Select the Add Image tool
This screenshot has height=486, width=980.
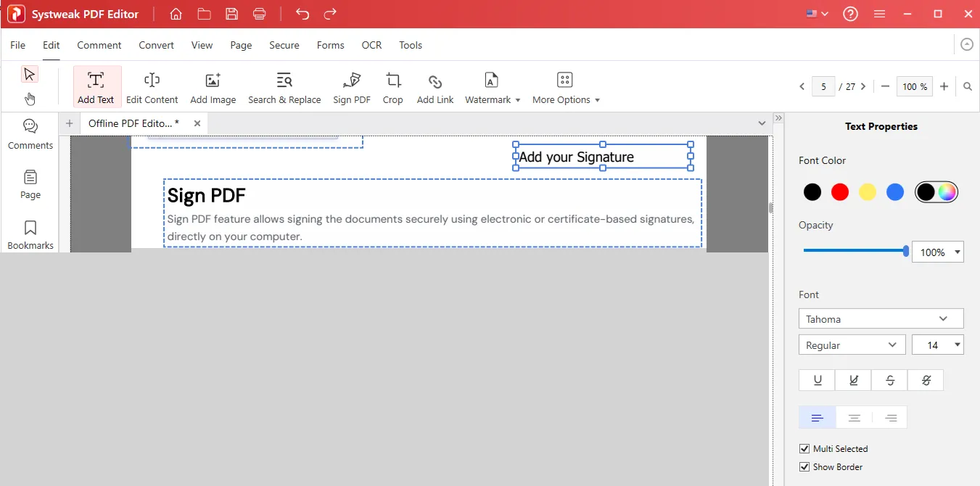[x=213, y=86]
